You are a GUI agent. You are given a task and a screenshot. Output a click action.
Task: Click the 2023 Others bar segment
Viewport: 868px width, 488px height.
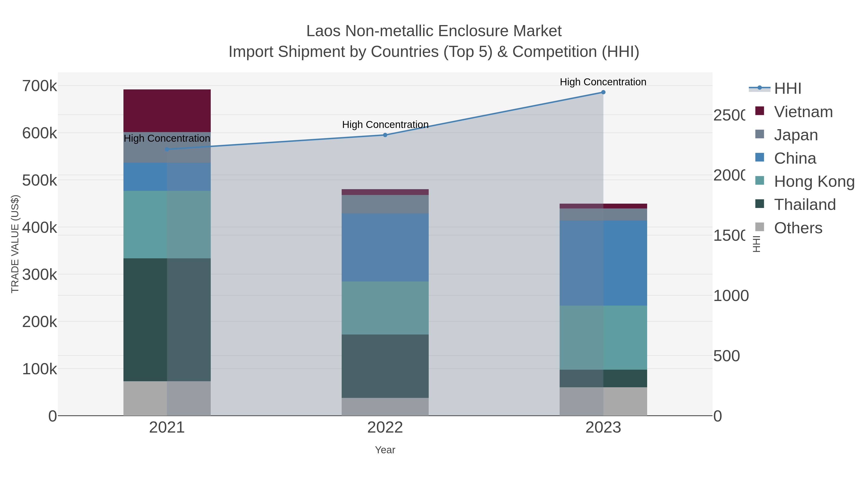(x=603, y=401)
